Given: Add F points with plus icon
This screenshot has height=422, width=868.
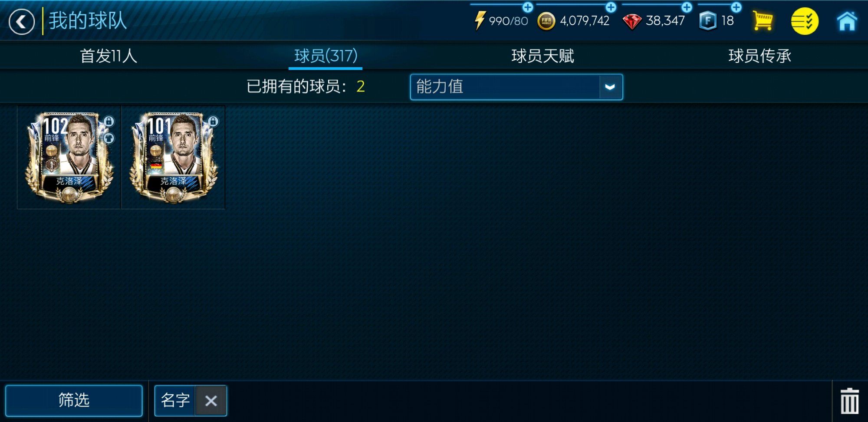Looking at the screenshot, I should click(x=736, y=7).
